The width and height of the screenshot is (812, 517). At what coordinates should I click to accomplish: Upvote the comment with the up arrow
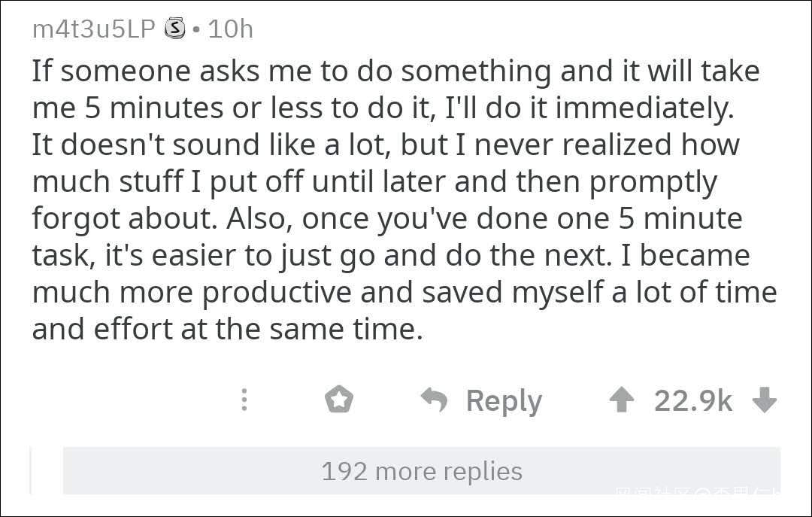pos(621,400)
